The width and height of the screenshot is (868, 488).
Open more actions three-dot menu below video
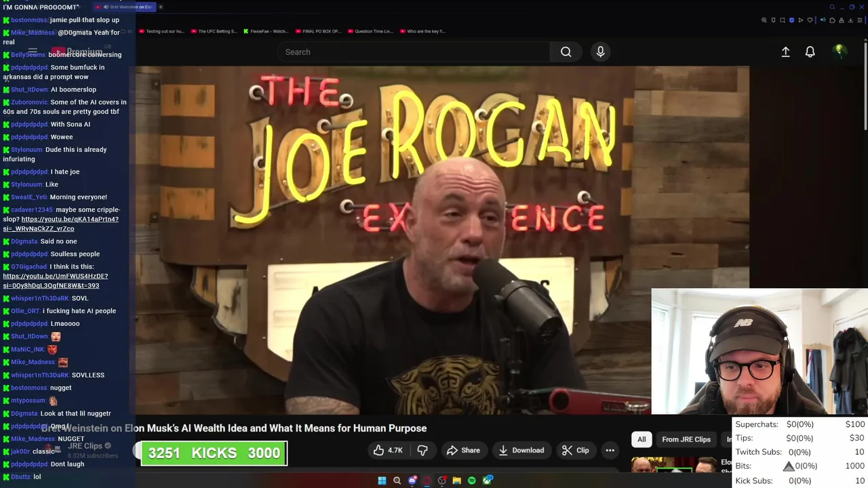tap(610, 450)
